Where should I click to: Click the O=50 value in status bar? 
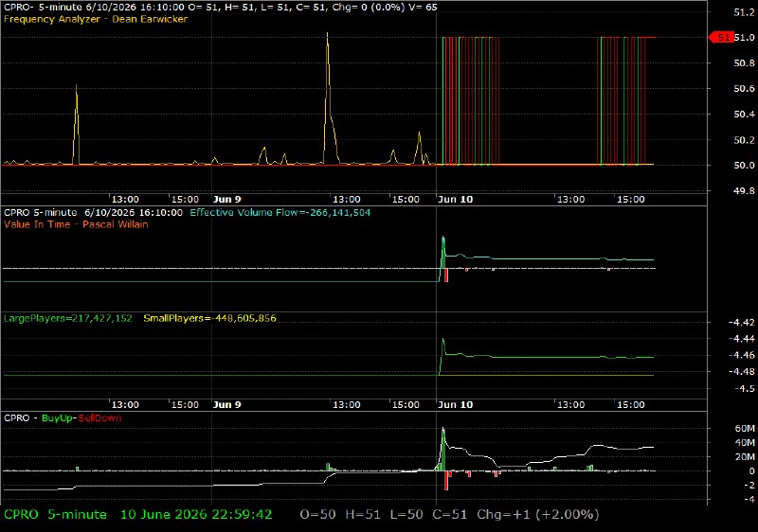317,515
